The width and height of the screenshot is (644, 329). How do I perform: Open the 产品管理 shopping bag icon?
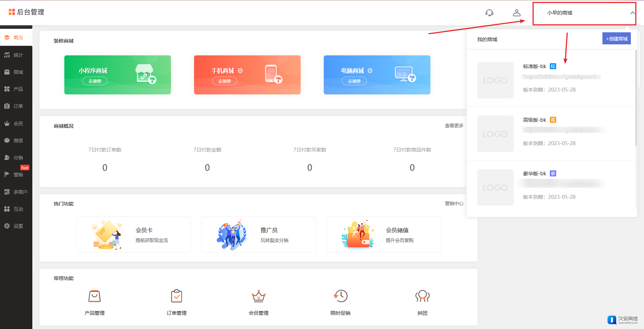[x=95, y=296]
